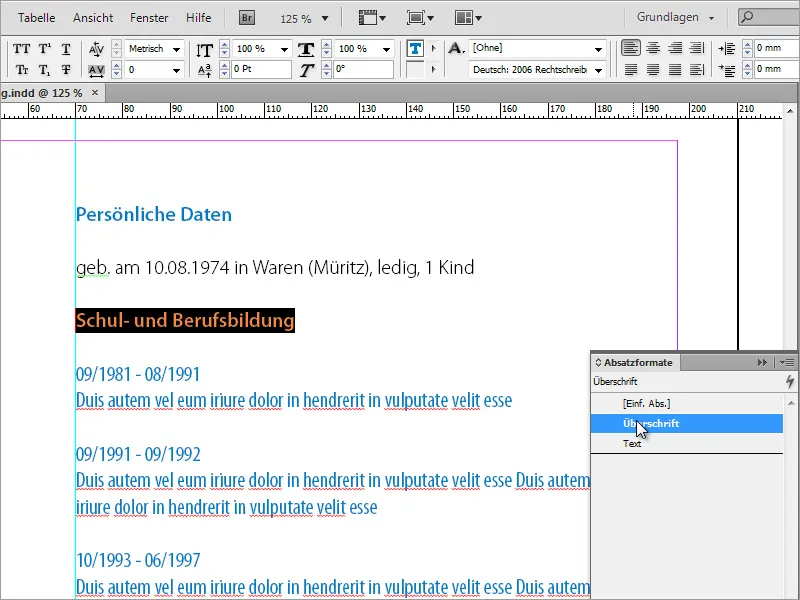Screen dimensions: 800x600
Task: Open the Grundlagen workspace switcher
Action: [675, 17]
